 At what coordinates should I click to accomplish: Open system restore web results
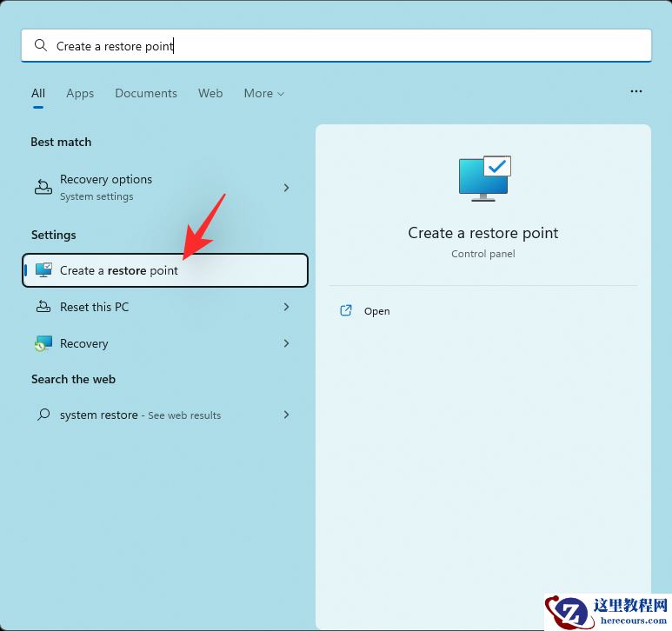pos(165,415)
